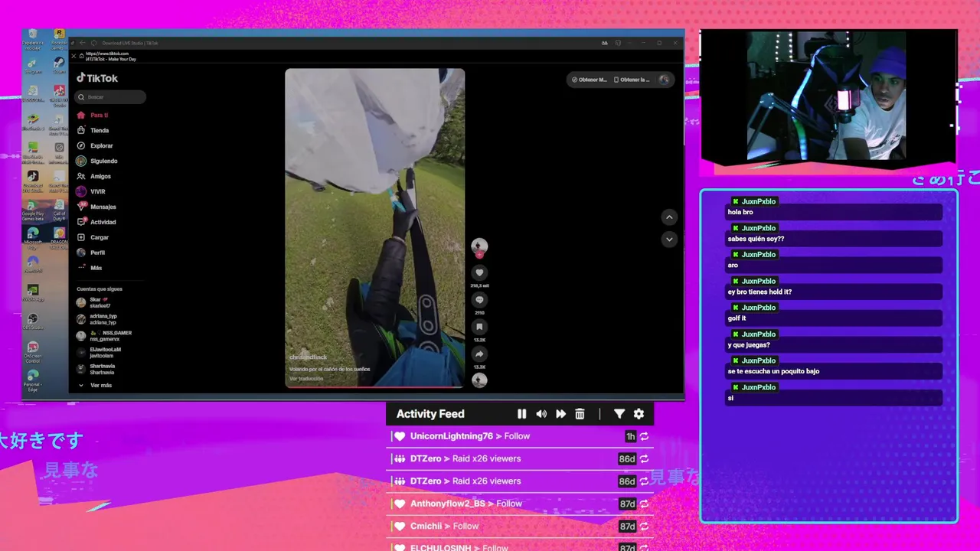
Task: Go to previous video with up chevron
Action: [x=669, y=217]
